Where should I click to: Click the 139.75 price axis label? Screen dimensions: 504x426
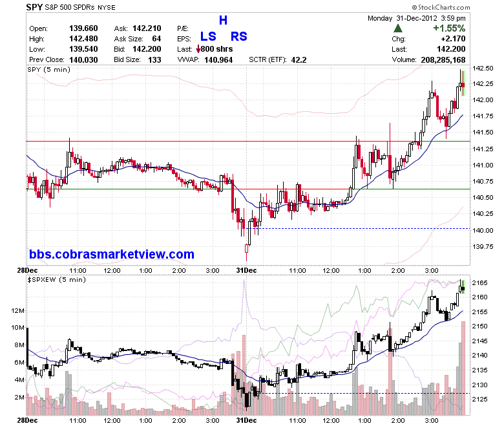coord(483,246)
